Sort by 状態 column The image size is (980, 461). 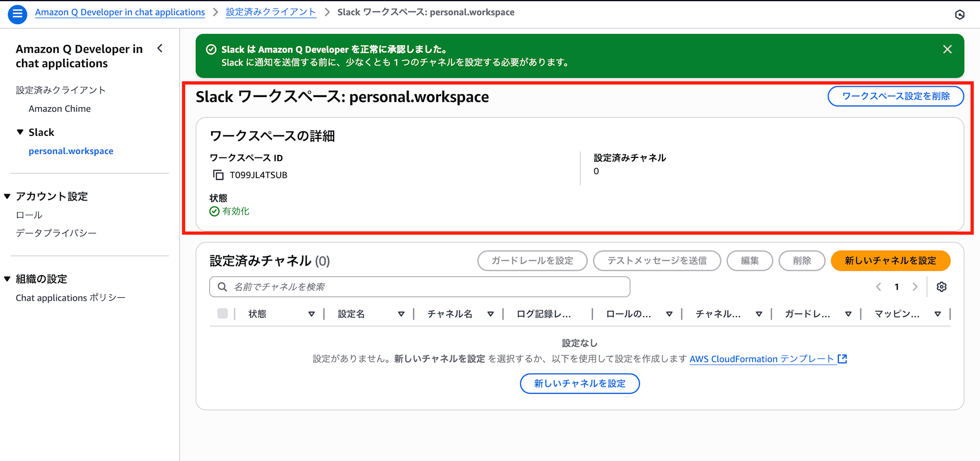tap(311, 314)
